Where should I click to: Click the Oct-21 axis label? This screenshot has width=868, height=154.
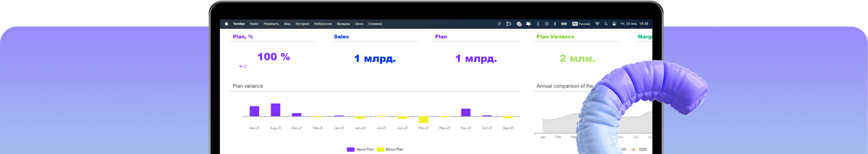[x=487, y=128]
